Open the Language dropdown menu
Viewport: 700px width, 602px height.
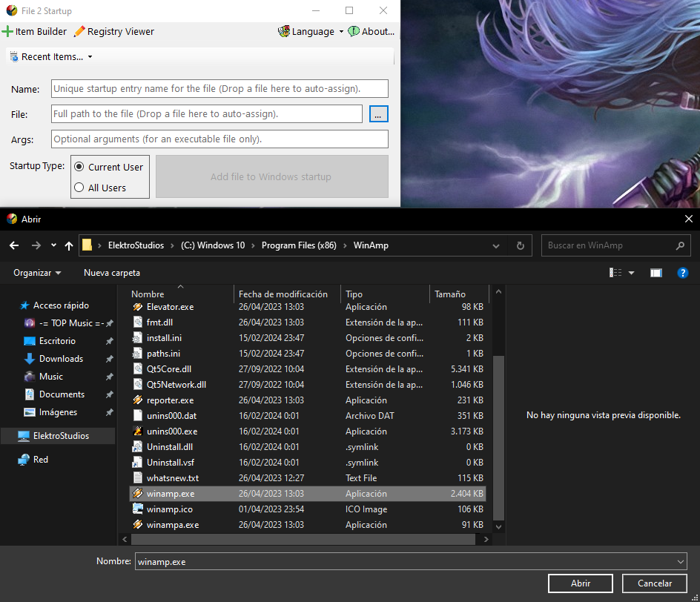[x=311, y=32]
